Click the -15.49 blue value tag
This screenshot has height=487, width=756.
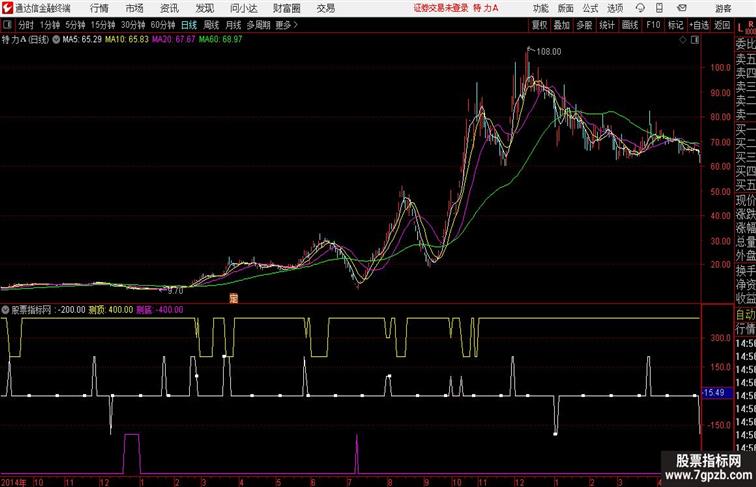(x=715, y=392)
